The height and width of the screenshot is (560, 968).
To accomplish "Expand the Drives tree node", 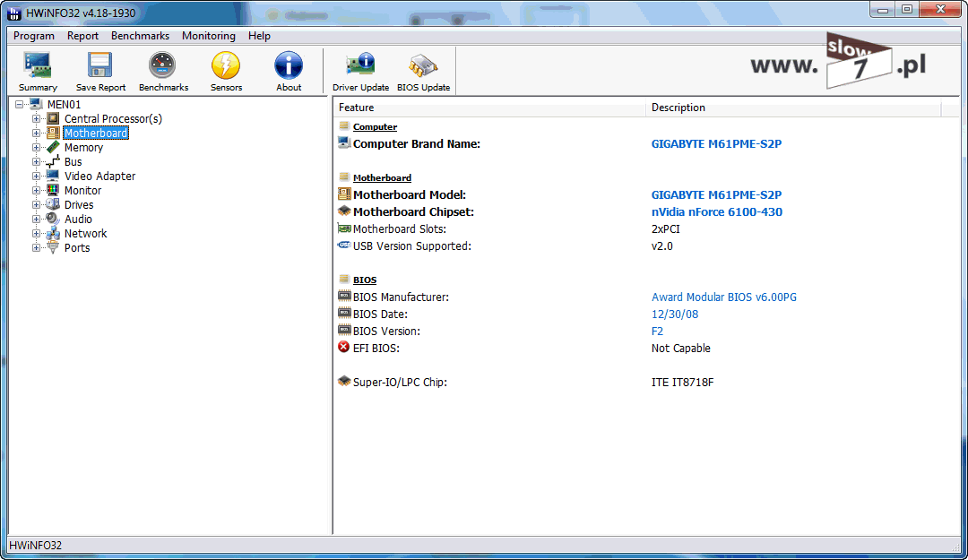I will [36, 204].
